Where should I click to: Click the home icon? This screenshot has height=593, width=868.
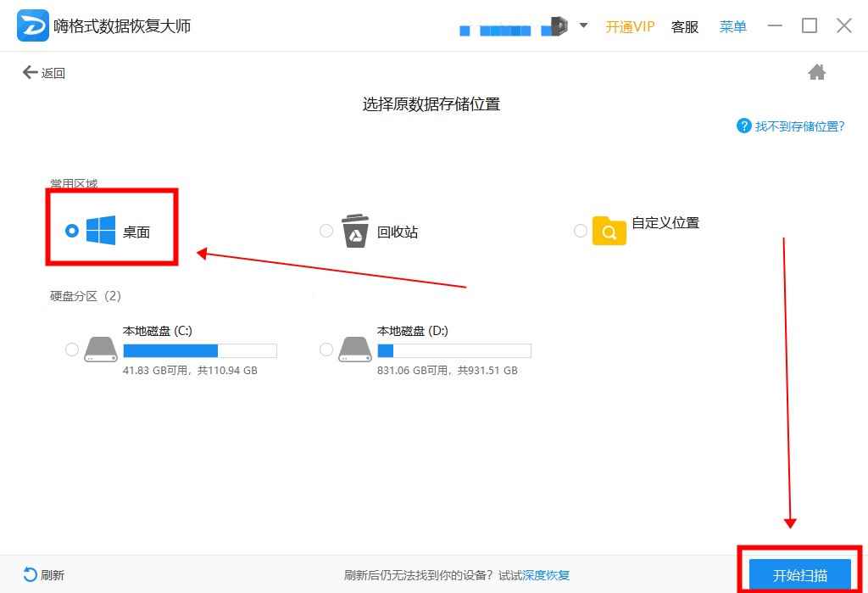(x=817, y=73)
